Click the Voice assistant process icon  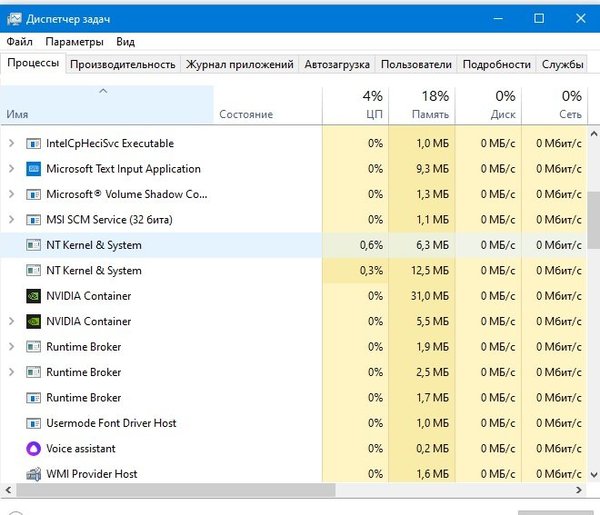pos(31,449)
